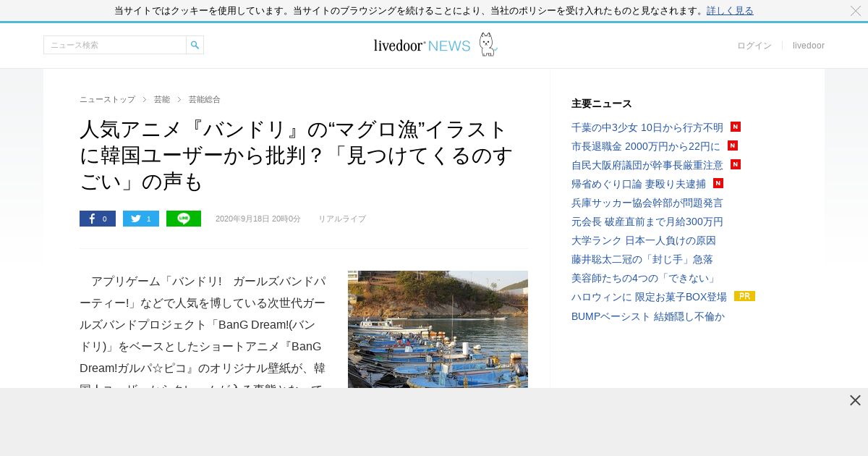Image resolution: width=868 pixels, height=456 pixels.
Task: Open the 詳しく見る cookie policy link
Action: pos(730,10)
